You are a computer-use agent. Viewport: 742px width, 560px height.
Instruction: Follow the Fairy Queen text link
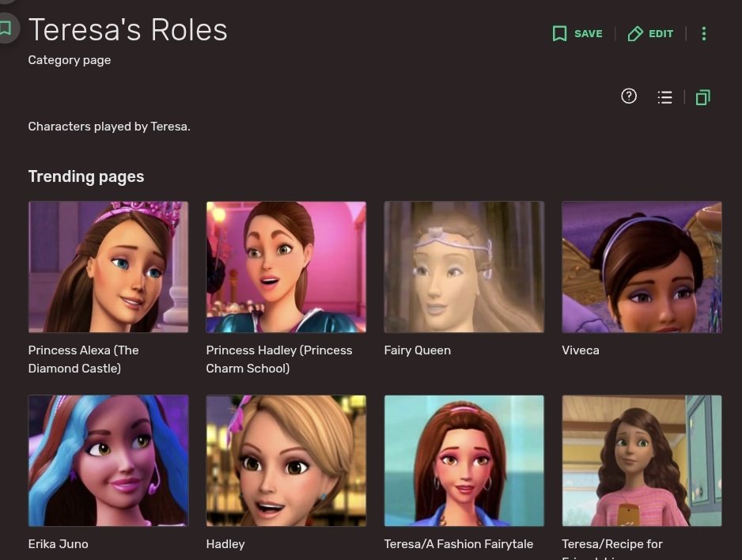[x=418, y=350]
